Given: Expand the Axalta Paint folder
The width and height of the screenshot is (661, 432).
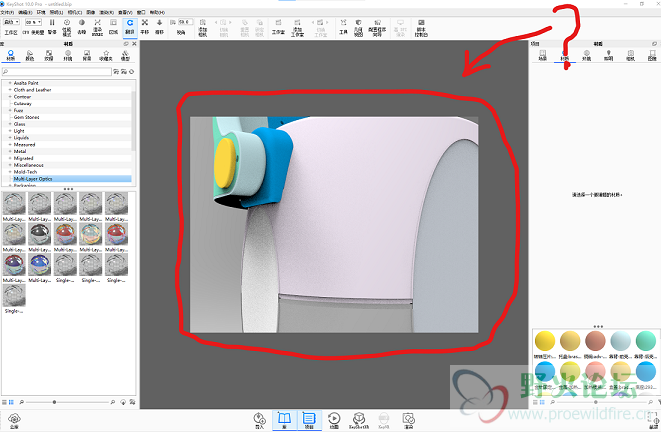Looking at the screenshot, I should (x=10, y=83).
